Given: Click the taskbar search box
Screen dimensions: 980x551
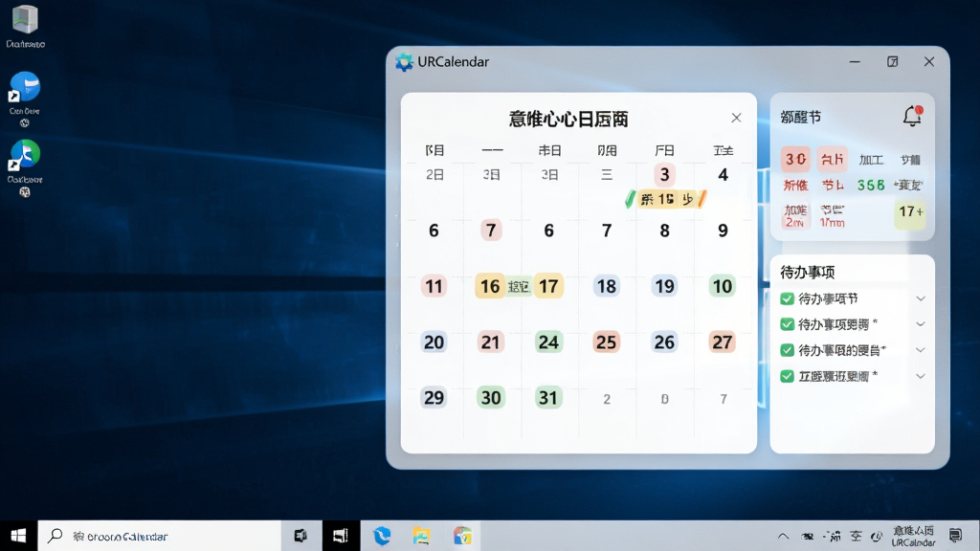Looking at the screenshot, I should (x=160, y=536).
